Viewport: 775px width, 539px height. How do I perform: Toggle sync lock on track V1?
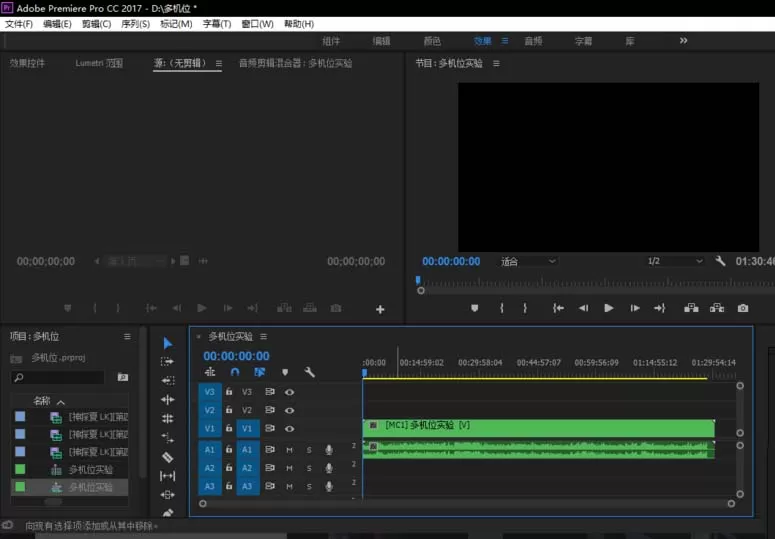(270, 428)
